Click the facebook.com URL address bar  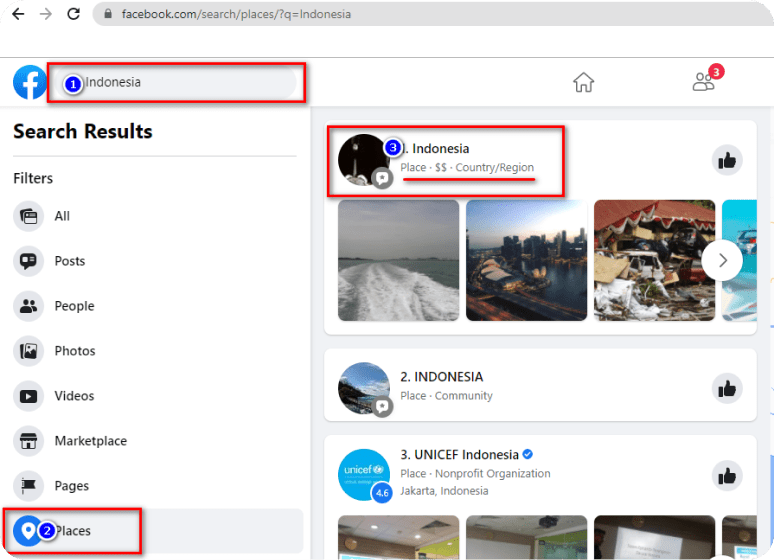coord(434,14)
